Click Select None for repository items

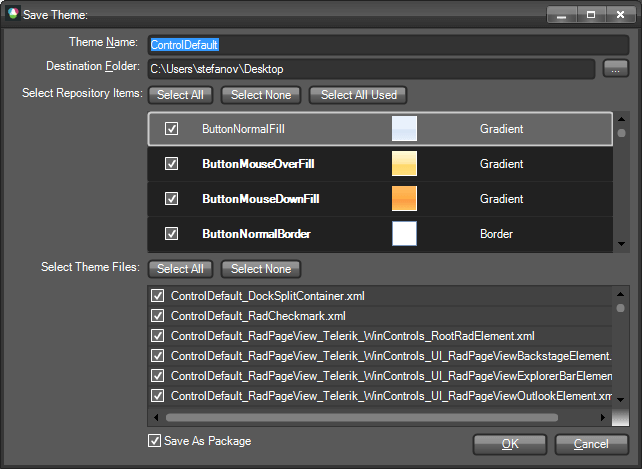tap(261, 95)
